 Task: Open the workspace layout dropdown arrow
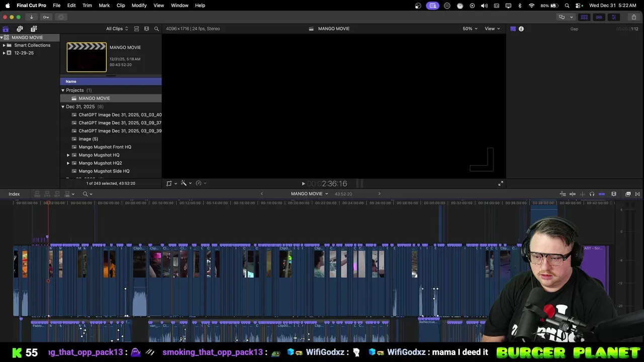571,17
